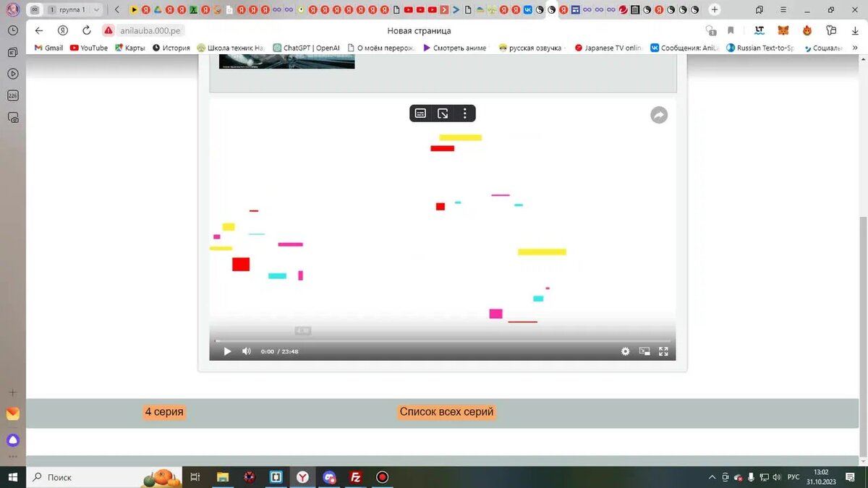
Task: Open the ChatGPT | OpenAI bookmark
Action: coord(306,48)
